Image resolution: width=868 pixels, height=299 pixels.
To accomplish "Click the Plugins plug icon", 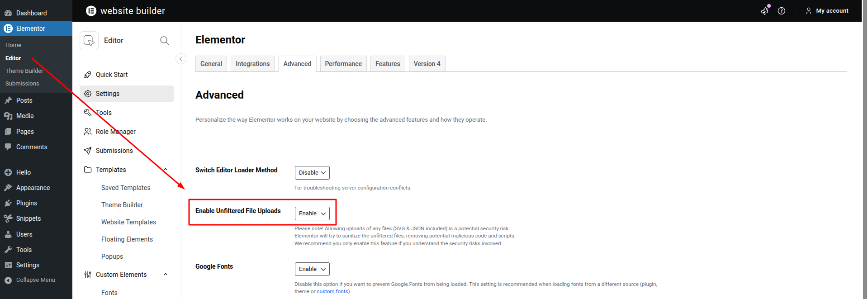I will (8, 203).
